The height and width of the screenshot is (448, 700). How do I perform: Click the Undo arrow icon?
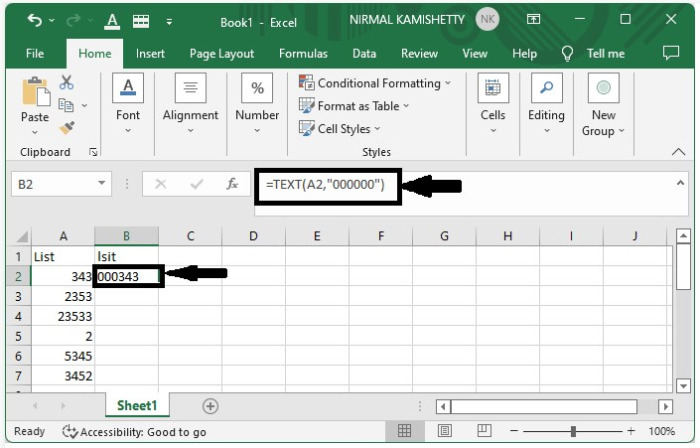[x=34, y=20]
